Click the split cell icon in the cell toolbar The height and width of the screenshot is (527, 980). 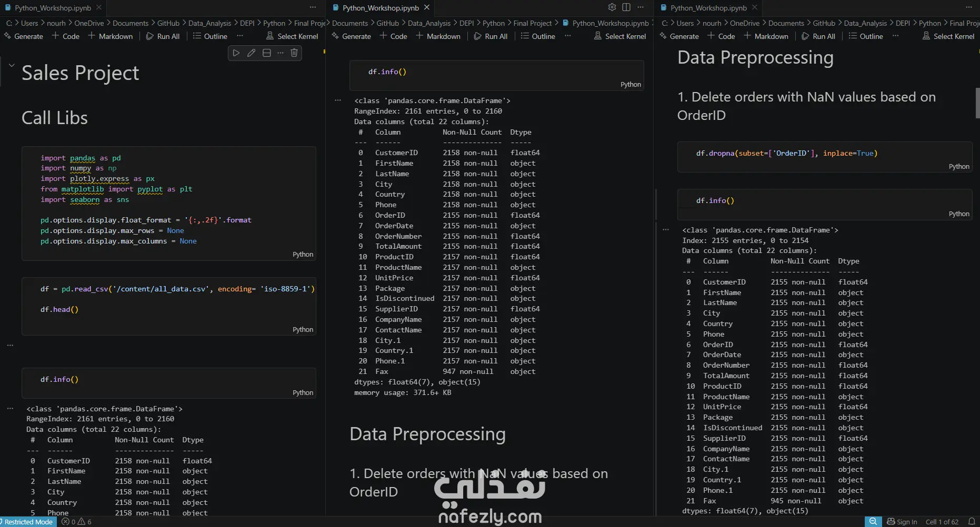267,53
